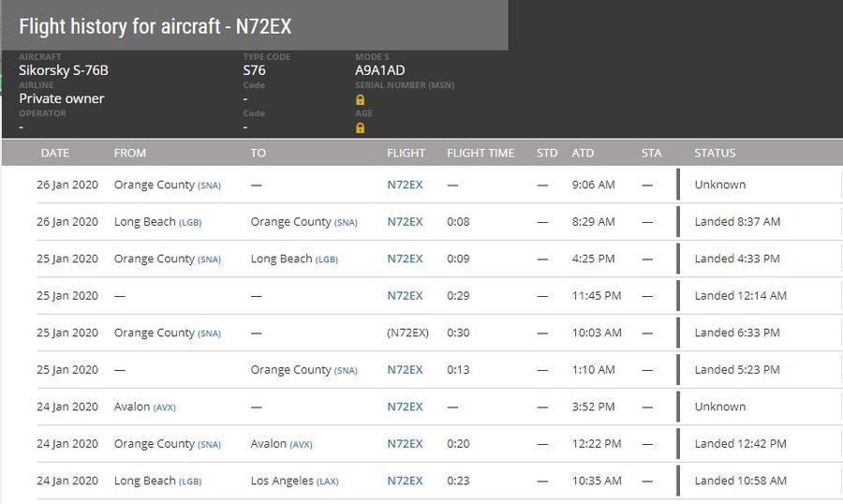Image resolution: width=843 pixels, height=504 pixels.
Task: Open Long Beach destination on 25 Jan
Action: pos(294,259)
